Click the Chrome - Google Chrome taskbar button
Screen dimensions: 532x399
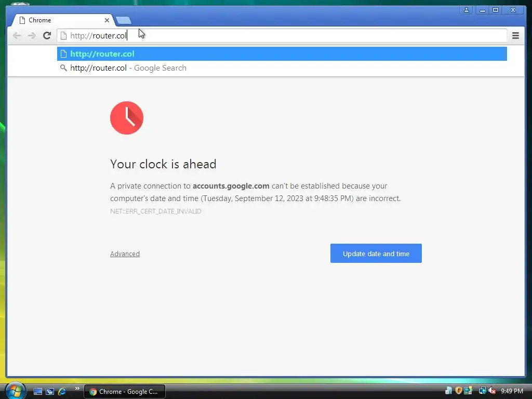(125, 392)
